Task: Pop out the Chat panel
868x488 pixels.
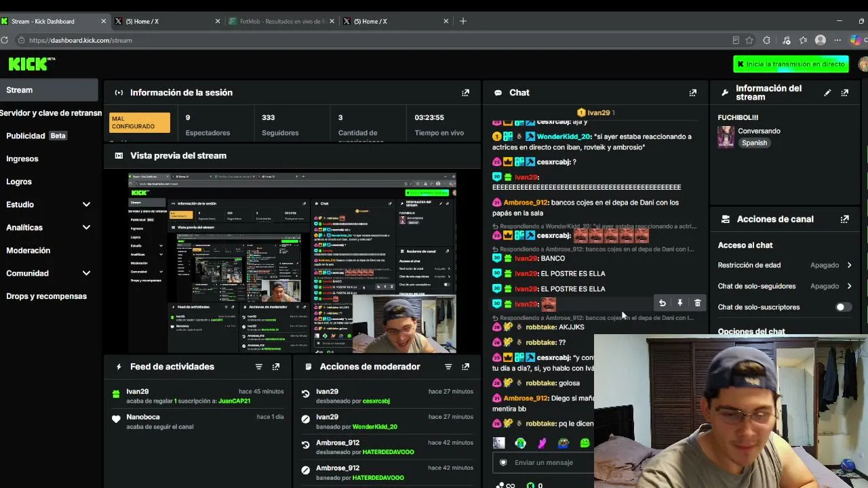Action: pos(692,93)
